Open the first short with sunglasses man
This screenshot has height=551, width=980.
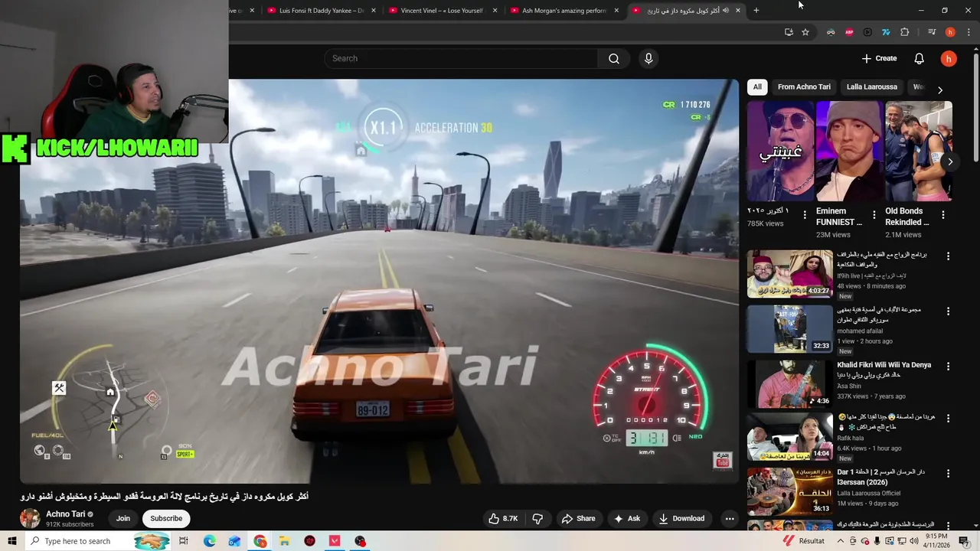click(x=780, y=151)
